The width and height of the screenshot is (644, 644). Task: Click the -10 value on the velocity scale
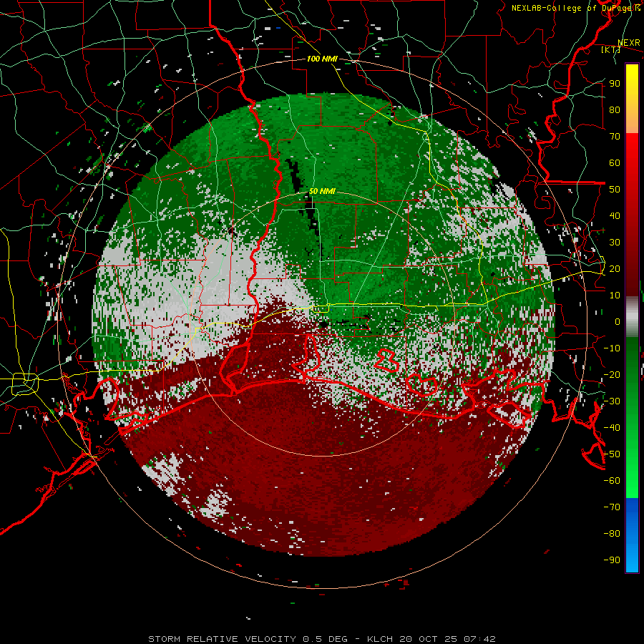(612, 348)
